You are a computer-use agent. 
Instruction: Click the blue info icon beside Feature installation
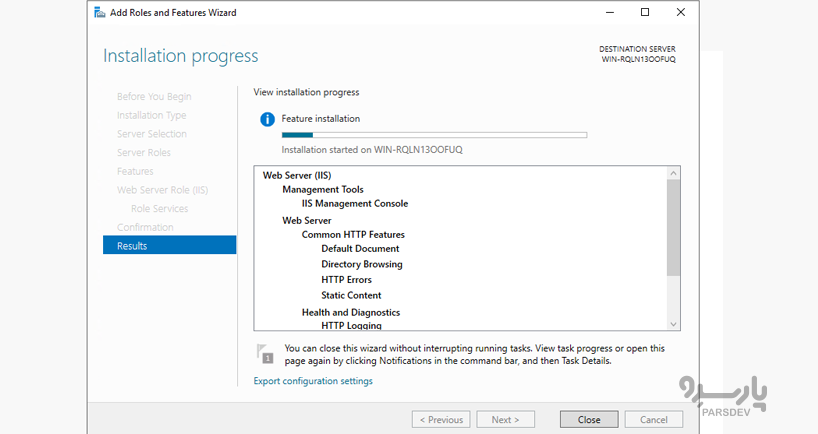[x=267, y=119]
